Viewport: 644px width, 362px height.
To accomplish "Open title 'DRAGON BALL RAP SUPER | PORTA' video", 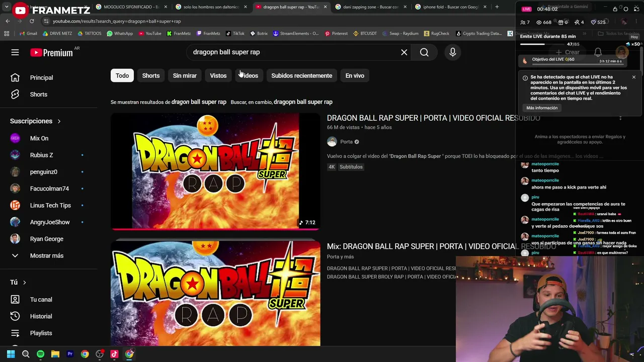I will point(433,118).
